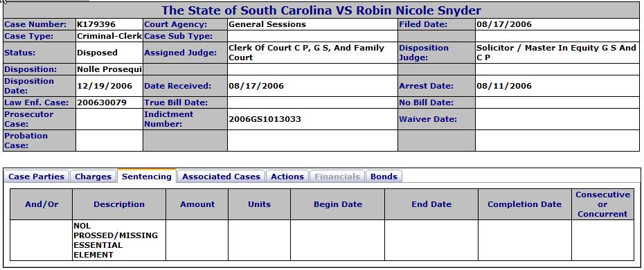Click the Begin Date column header
The height and width of the screenshot is (270, 644).
338,204
